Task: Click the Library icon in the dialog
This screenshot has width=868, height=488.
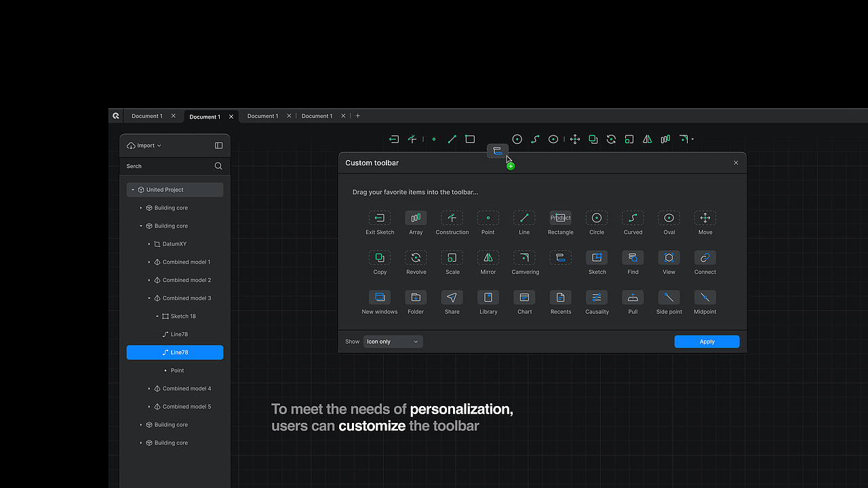Action: pyautogui.click(x=488, y=297)
